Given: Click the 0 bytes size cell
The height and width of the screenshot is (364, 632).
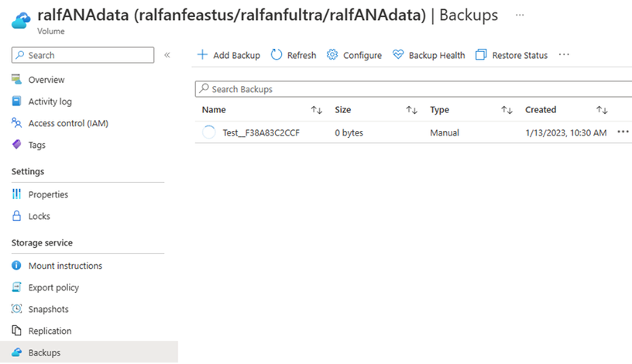Looking at the screenshot, I should [x=349, y=132].
